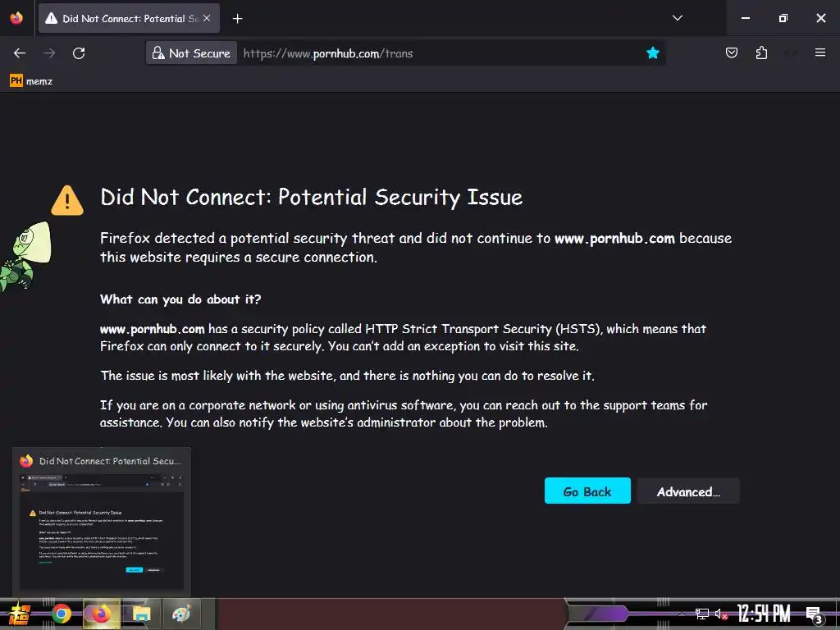Open the Extensions puzzle icon
The image size is (840, 630).
click(761, 52)
